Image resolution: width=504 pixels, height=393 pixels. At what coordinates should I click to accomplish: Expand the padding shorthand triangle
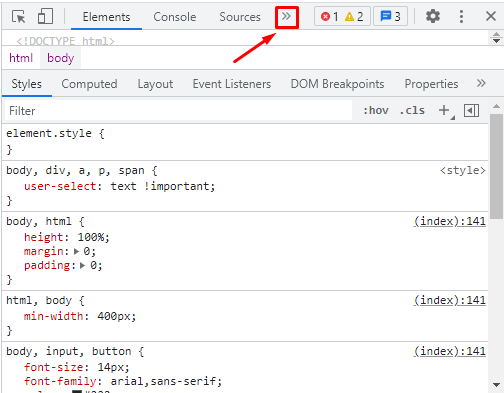[x=83, y=266]
